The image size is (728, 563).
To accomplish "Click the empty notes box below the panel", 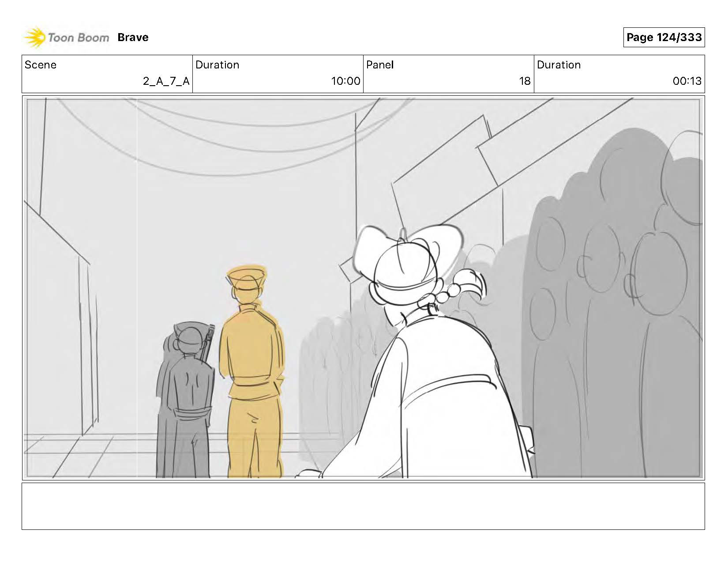I will tap(363, 506).
